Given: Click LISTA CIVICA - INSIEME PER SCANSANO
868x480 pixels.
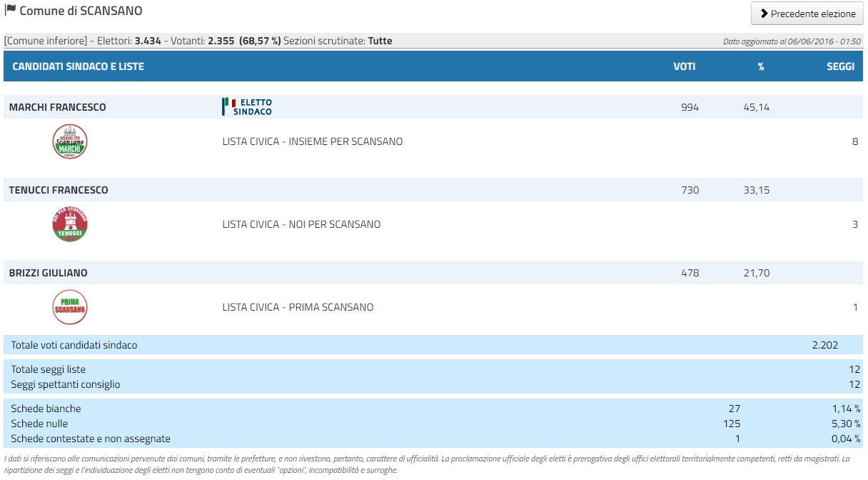Looking at the screenshot, I should (313, 141).
